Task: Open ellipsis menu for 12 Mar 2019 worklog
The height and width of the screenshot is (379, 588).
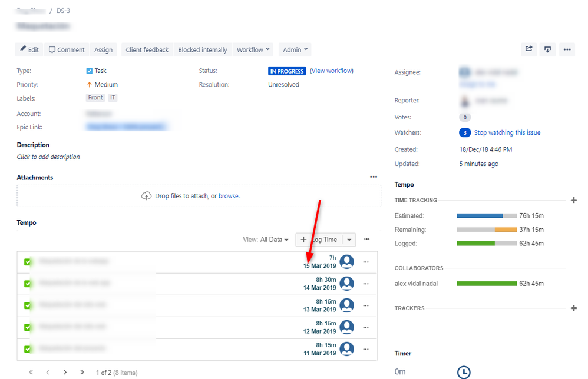Action: tap(366, 327)
